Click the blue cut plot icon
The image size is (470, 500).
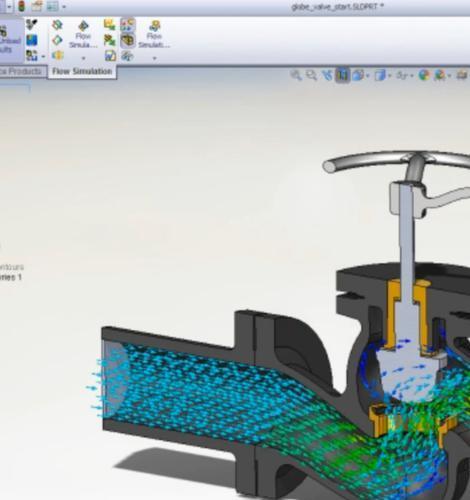point(32,40)
